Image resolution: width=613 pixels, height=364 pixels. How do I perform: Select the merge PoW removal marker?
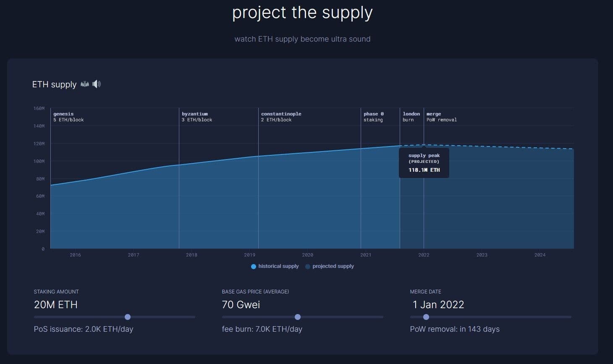point(441,117)
